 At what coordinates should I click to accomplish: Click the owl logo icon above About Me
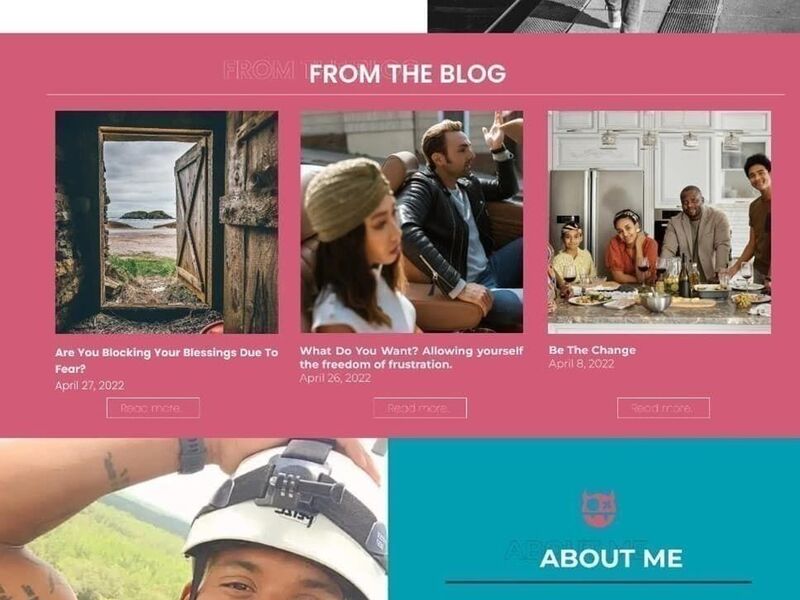coord(598,509)
